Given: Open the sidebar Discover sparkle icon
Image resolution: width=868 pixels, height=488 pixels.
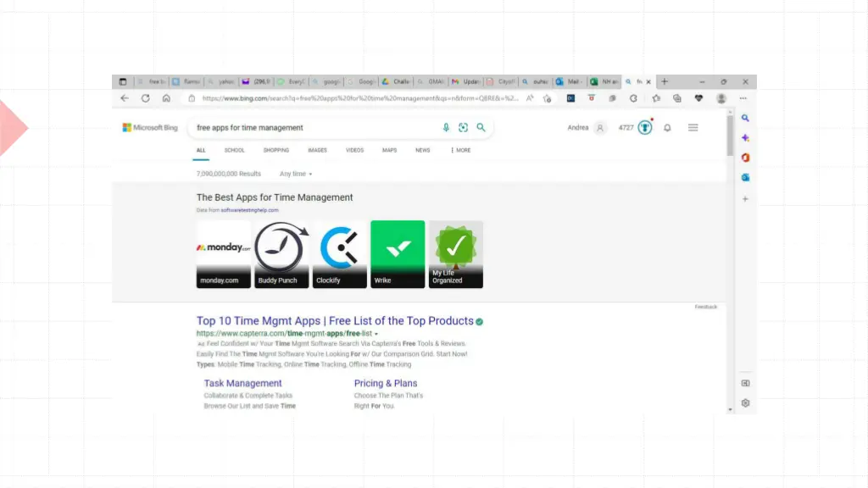Looking at the screenshot, I should click(745, 138).
